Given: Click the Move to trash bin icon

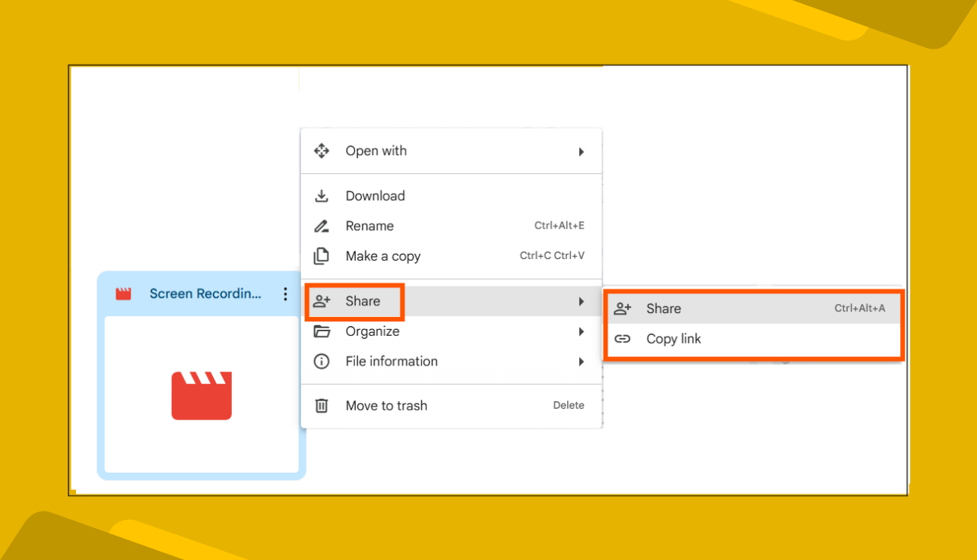Looking at the screenshot, I should pyautogui.click(x=322, y=405).
